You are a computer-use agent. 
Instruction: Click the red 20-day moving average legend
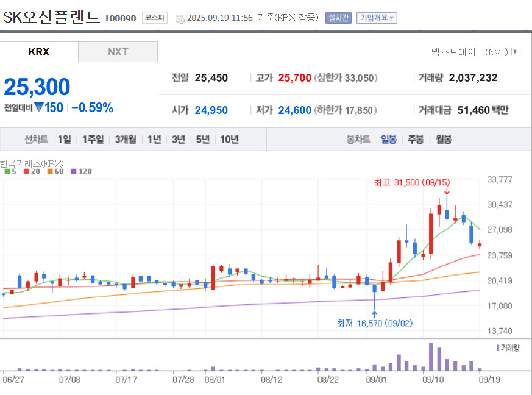[32, 171]
